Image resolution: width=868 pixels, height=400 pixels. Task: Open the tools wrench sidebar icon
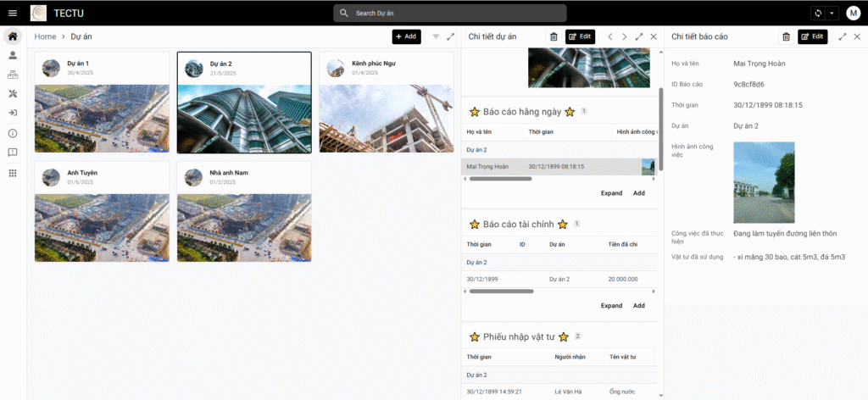click(x=13, y=93)
